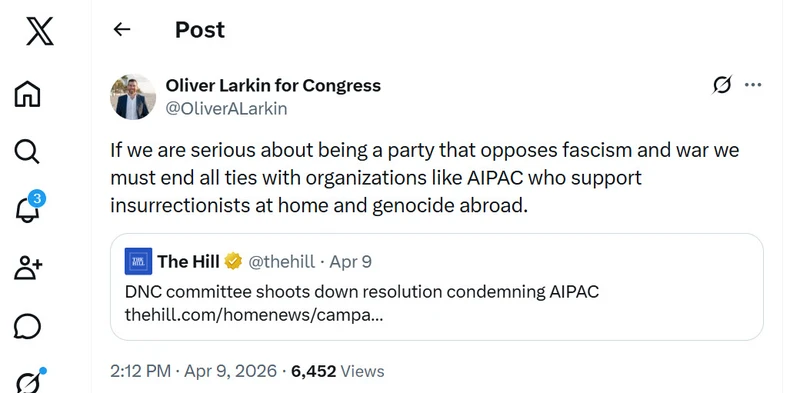Image resolution: width=800 pixels, height=393 pixels.
Task: Open Notifications bell with 3 badge
Action: [30, 207]
